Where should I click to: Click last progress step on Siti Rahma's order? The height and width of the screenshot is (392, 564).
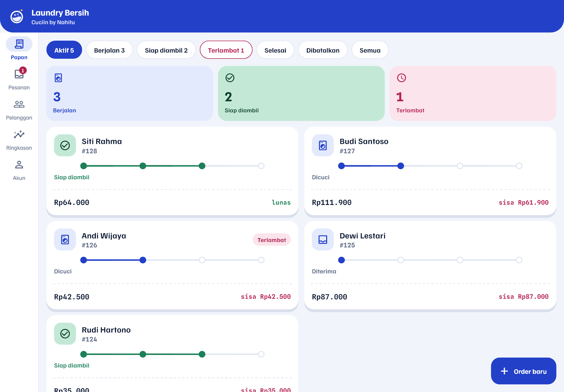(x=261, y=166)
